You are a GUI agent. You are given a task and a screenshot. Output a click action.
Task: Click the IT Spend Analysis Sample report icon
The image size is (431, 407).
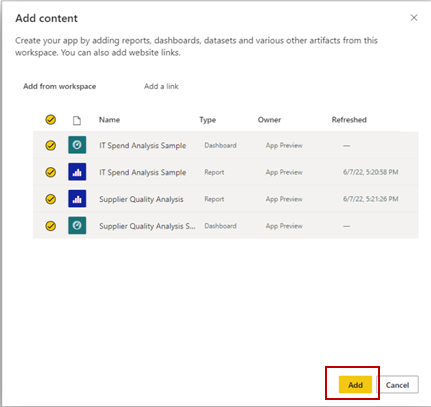pyautogui.click(x=77, y=172)
